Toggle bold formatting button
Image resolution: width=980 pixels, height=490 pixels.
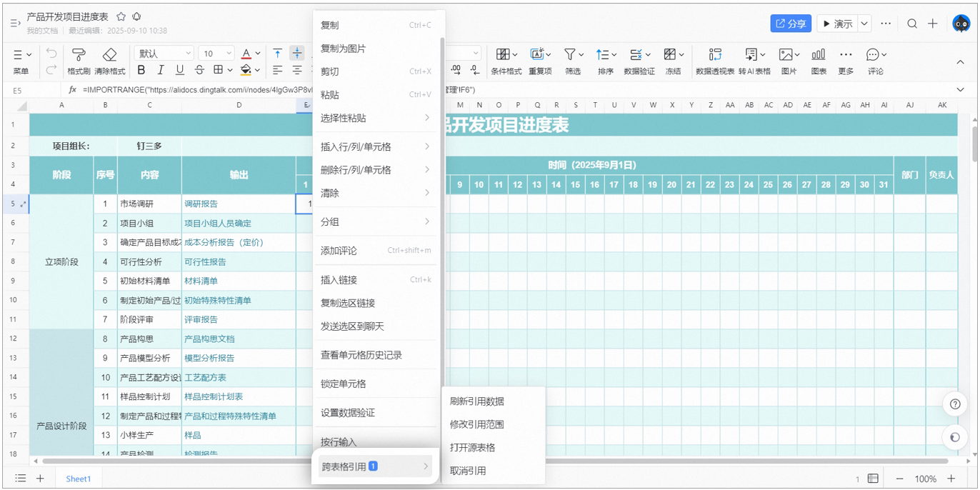tap(141, 70)
